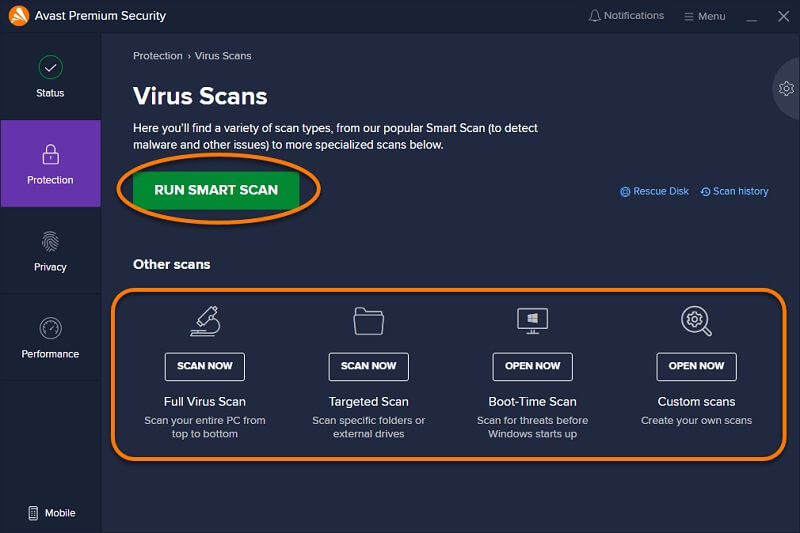Click 'Scan your entire PC from top to bottom' text
Viewport: 800px width, 533px height.
[x=205, y=427]
